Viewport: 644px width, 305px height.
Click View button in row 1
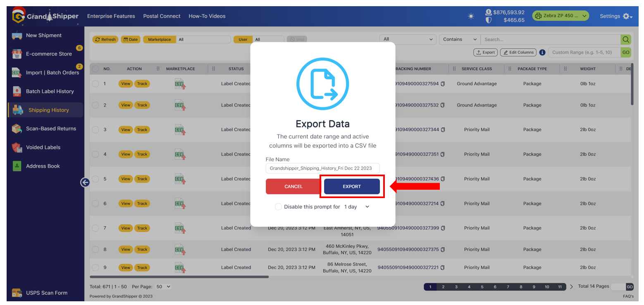tap(126, 84)
